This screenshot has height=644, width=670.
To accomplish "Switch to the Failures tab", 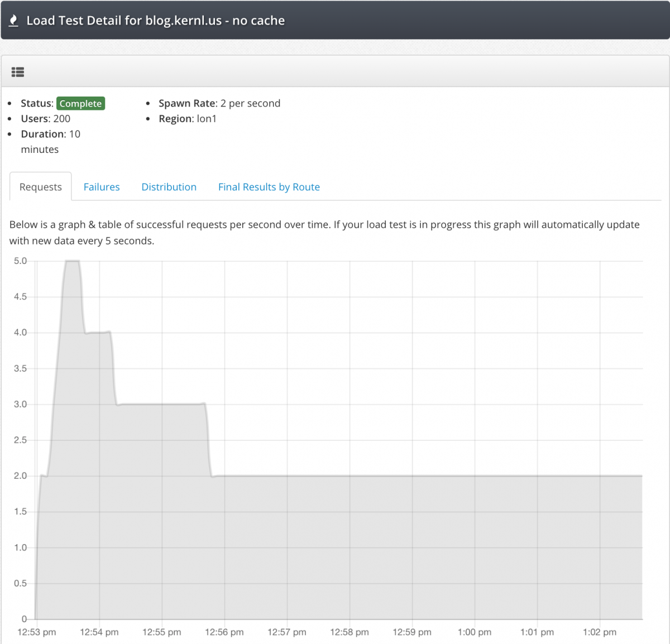I will [102, 187].
